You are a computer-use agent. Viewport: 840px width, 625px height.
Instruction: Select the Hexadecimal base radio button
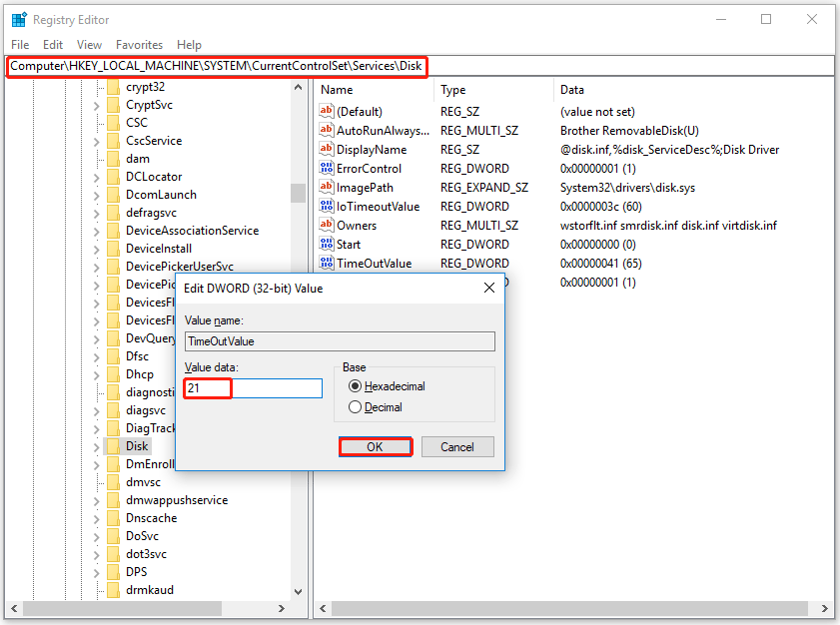point(355,386)
